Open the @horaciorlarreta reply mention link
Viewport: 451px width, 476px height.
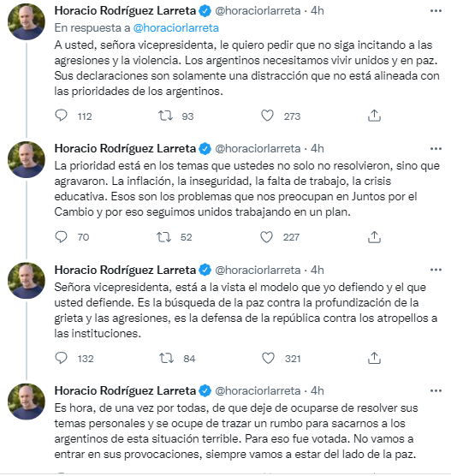coord(176,28)
